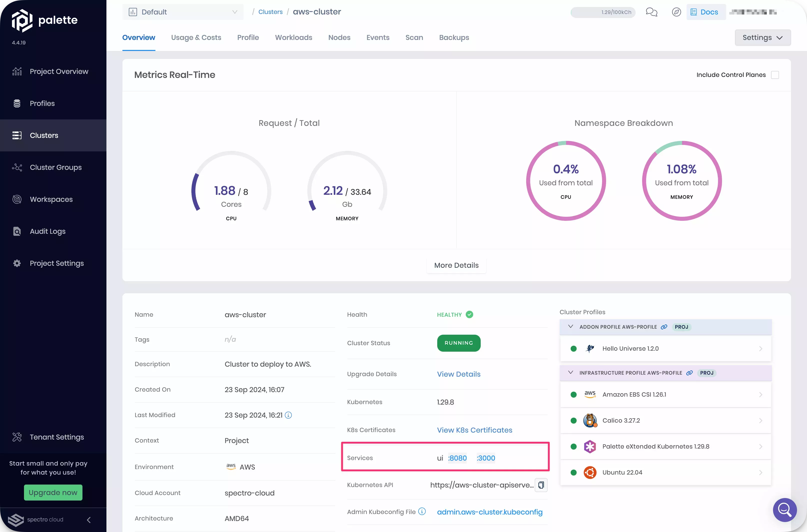Image resolution: width=807 pixels, height=532 pixels.
Task: Open View K8s Certificates link
Action: pyautogui.click(x=474, y=430)
